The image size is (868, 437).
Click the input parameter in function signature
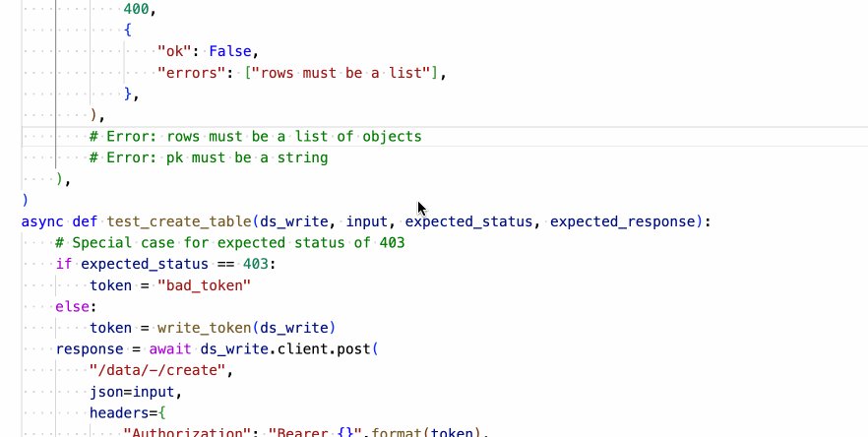click(366, 221)
